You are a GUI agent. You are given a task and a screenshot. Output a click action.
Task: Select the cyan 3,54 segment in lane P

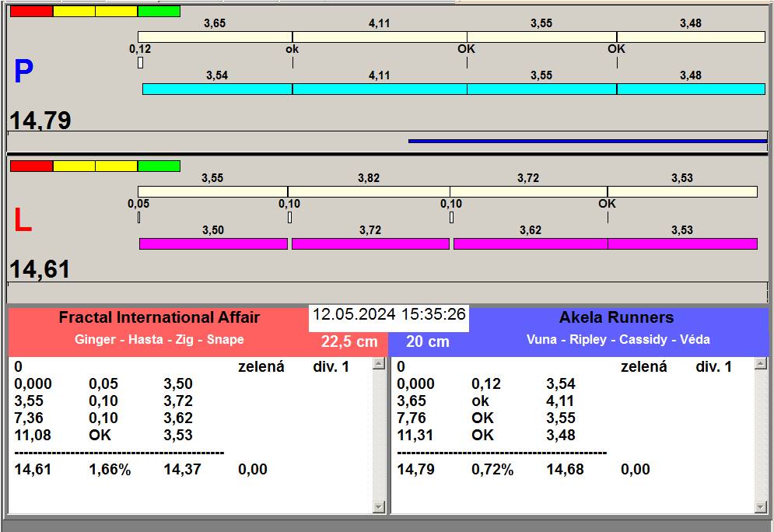coord(217,89)
